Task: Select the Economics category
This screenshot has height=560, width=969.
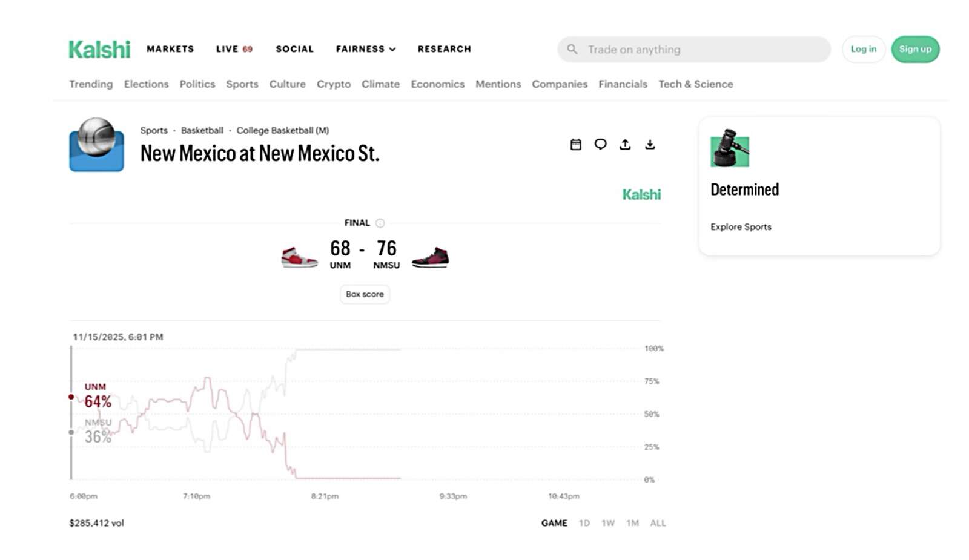Action: (x=437, y=84)
